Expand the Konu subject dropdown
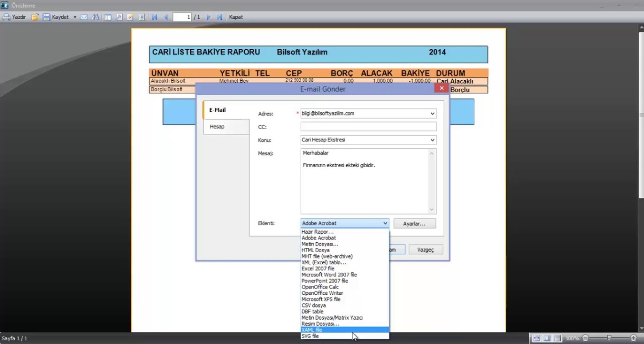Screen dimensions: 644x344 pyautogui.click(x=432, y=140)
